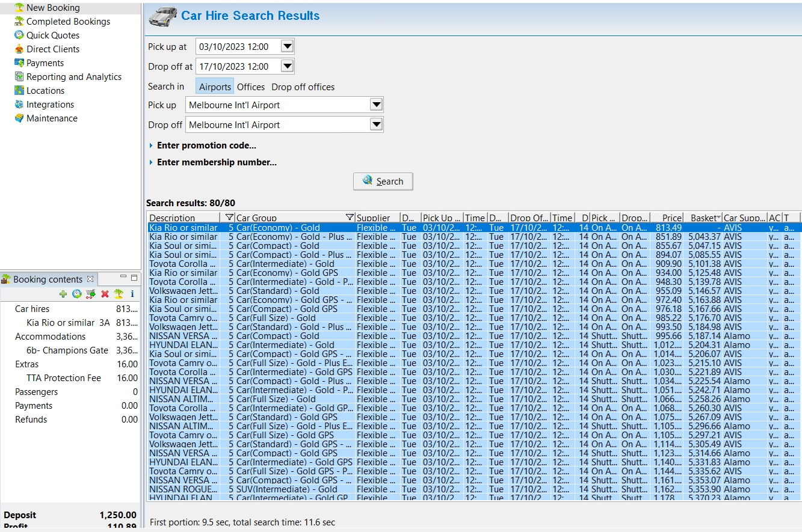Image resolution: width=802 pixels, height=532 pixels.
Task: Click the Car Supp... column header
Action: tap(745, 218)
